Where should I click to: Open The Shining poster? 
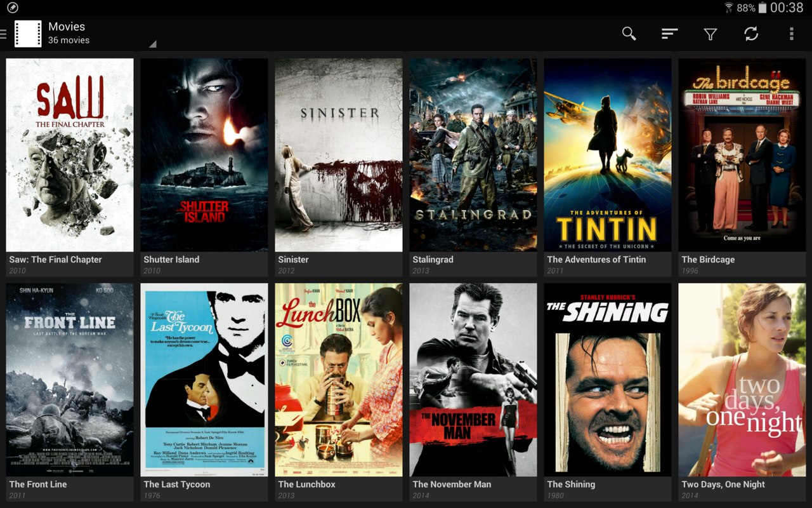608,380
